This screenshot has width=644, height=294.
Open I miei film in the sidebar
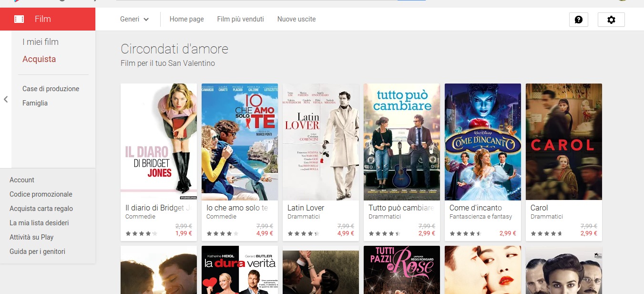pos(41,42)
